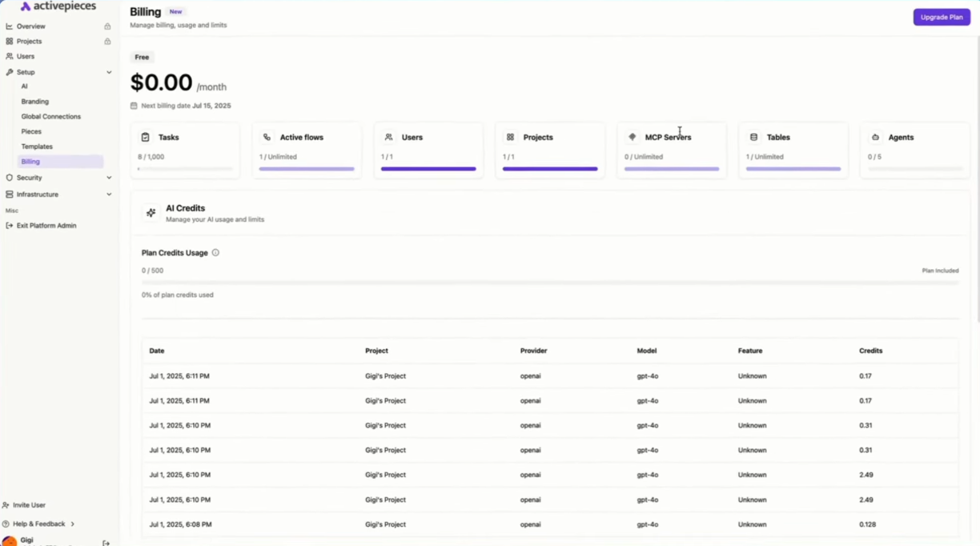Click the Users usage progress bar

[x=428, y=169]
